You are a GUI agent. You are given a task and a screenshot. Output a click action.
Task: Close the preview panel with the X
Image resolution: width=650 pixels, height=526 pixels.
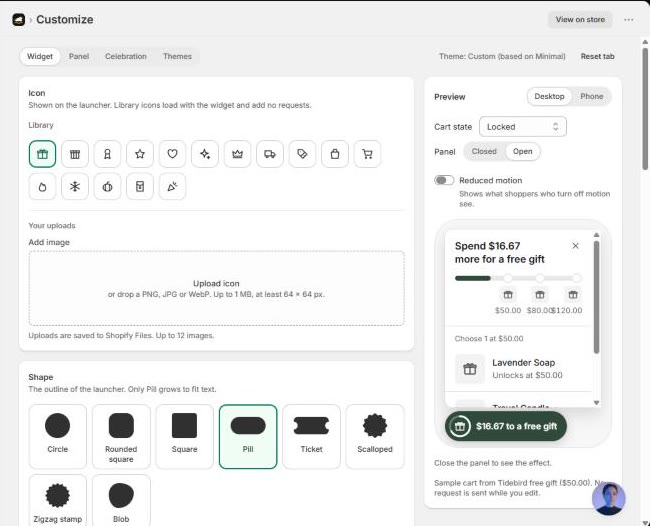point(575,246)
